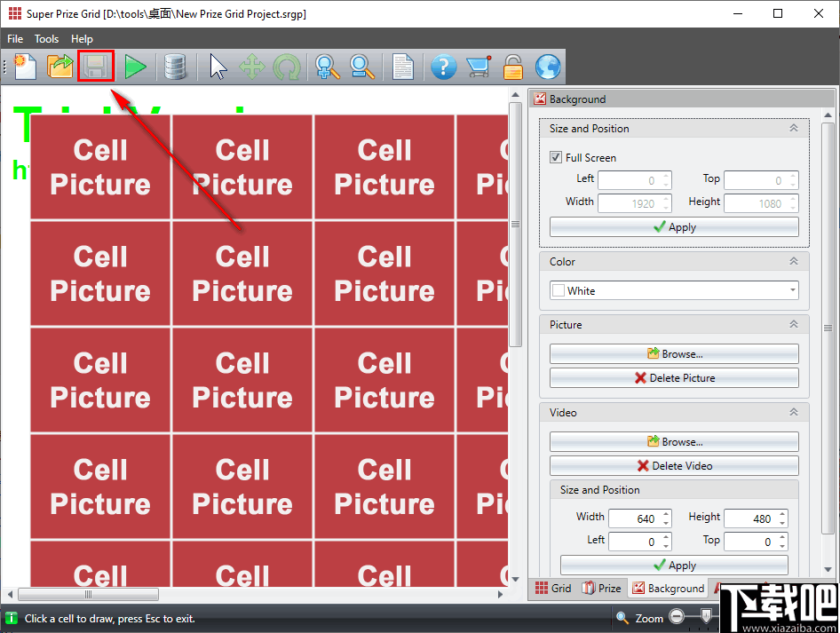Browse for a background picture
840x633 pixels.
(x=674, y=354)
